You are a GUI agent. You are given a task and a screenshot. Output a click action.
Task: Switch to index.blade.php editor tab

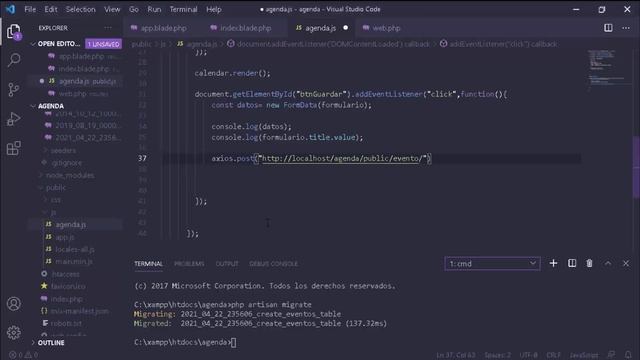coord(245,28)
